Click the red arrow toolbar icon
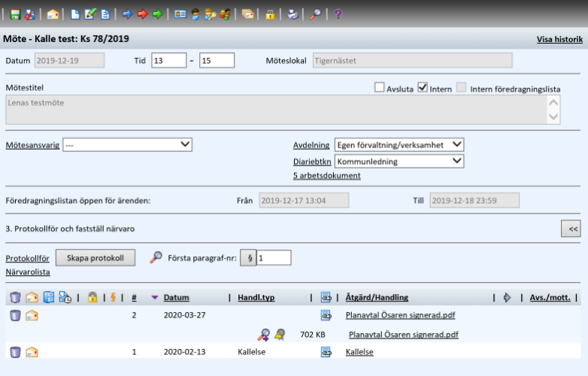588x376 pixels. click(x=143, y=14)
